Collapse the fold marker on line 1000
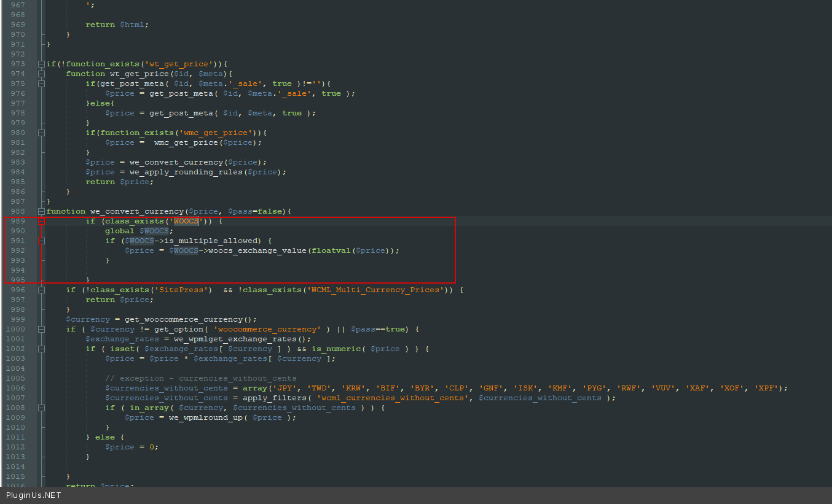Viewport: 832px width, 504px height. 41,329
